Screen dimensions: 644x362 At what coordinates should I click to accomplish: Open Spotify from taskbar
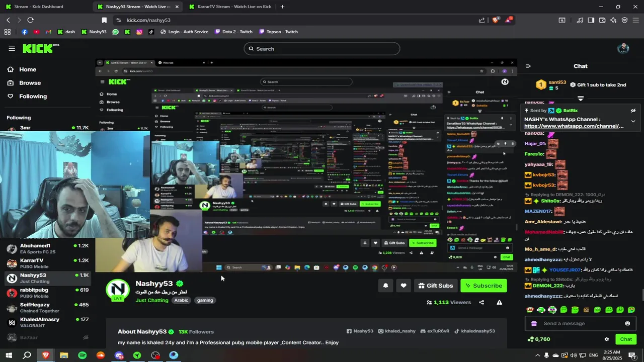[82, 355]
